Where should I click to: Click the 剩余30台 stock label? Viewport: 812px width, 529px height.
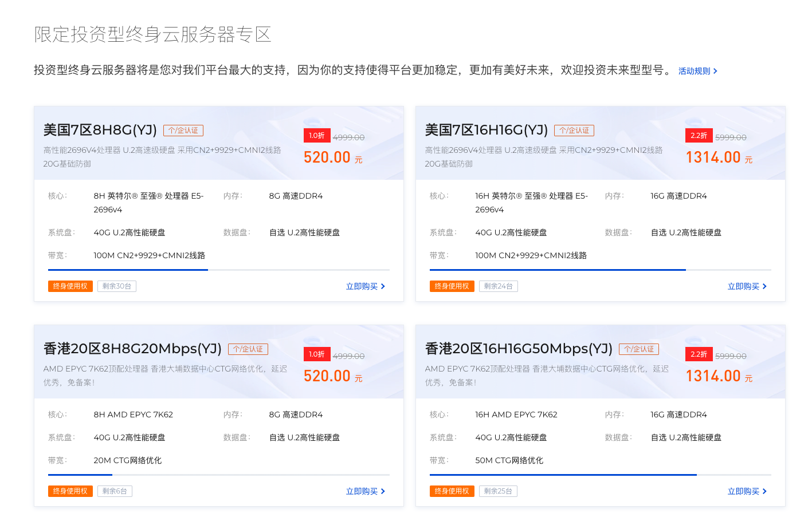[117, 286]
